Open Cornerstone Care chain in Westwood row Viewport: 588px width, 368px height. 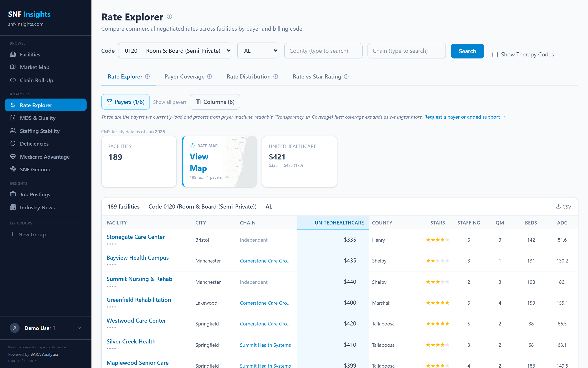(265, 324)
